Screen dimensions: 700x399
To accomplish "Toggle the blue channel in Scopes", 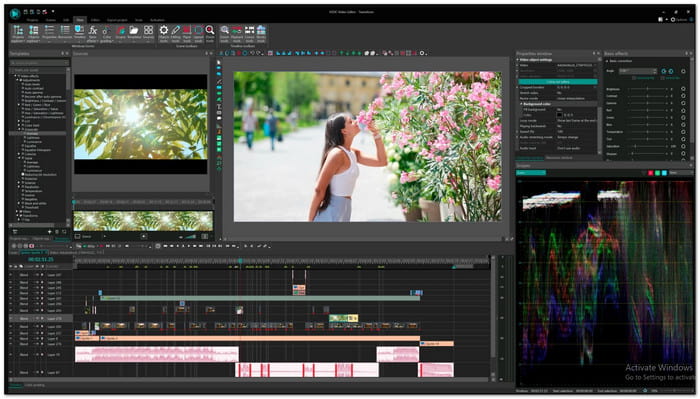I will [x=664, y=173].
